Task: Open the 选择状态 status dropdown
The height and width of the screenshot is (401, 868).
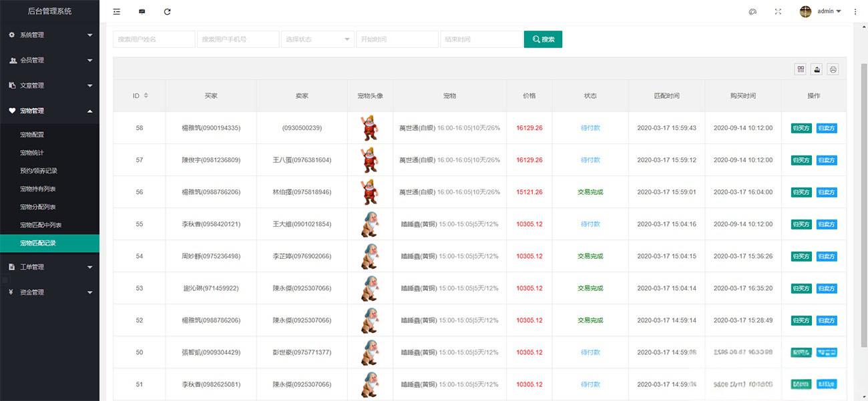Action: click(317, 39)
